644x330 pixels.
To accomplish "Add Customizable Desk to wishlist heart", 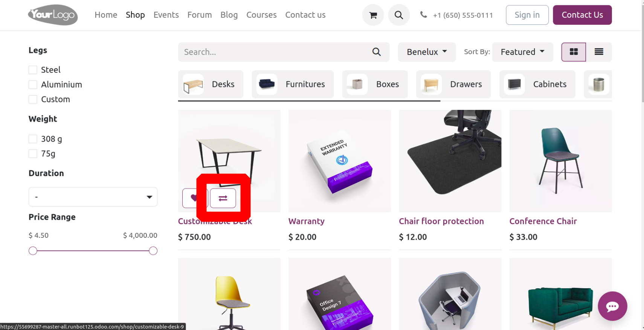I will pyautogui.click(x=194, y=198).
